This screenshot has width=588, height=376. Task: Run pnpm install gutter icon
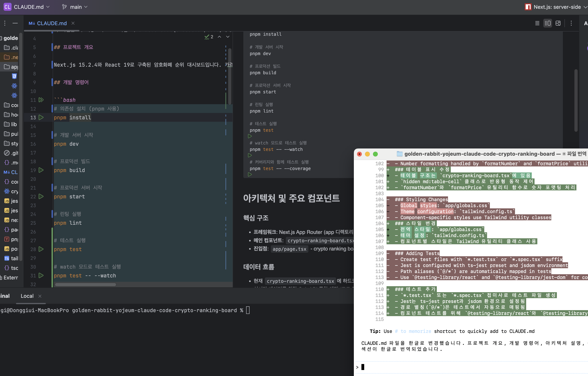(41, 118)
